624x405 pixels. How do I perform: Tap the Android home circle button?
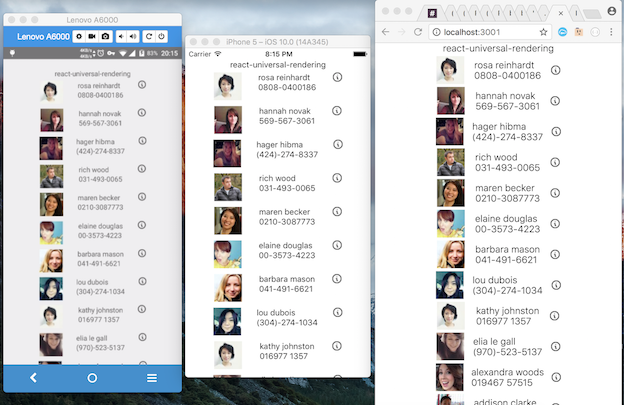click(x=92, y=378)
